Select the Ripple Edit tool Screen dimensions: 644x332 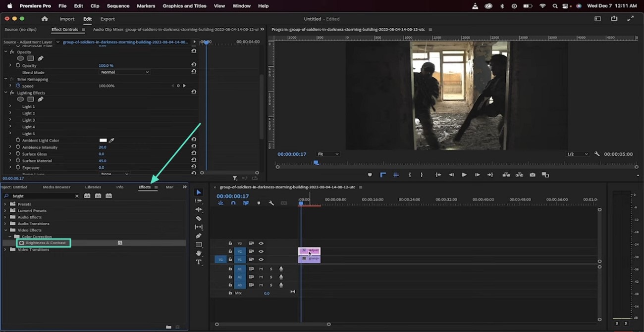point(199,209)
